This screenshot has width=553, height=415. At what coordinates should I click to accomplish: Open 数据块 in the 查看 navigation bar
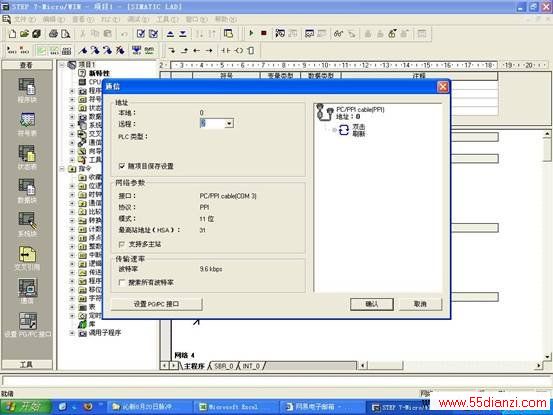tap(27, 191)
